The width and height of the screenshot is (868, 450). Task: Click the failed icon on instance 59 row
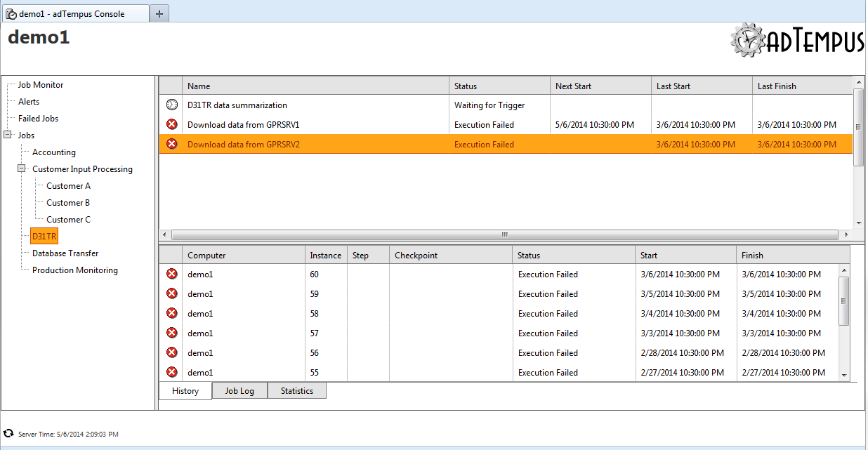coord(172,294)
